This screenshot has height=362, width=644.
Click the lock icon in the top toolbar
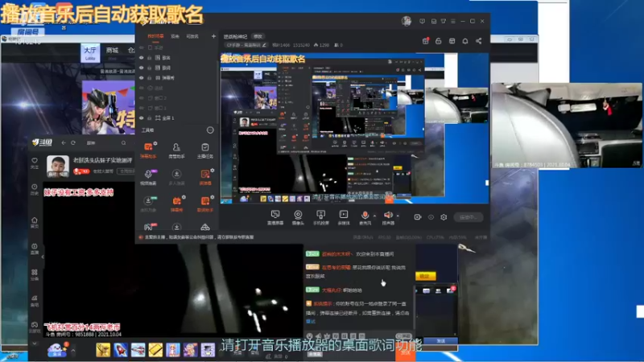pyautogui.click(x=438, y=41)
